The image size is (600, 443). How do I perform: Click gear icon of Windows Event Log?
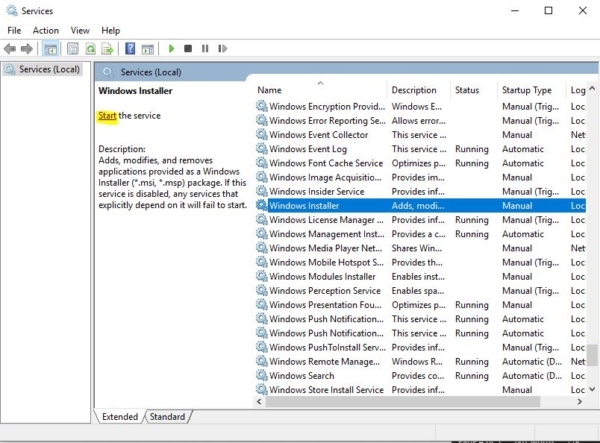(x=261, y=148)
